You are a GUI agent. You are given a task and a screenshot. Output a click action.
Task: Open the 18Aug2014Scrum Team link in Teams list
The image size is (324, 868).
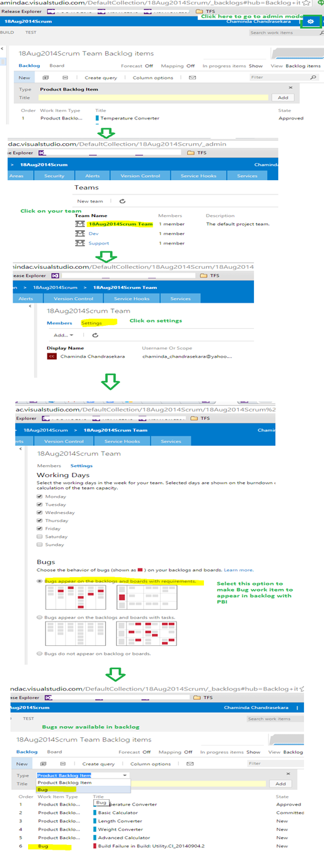tap(120, 224)
